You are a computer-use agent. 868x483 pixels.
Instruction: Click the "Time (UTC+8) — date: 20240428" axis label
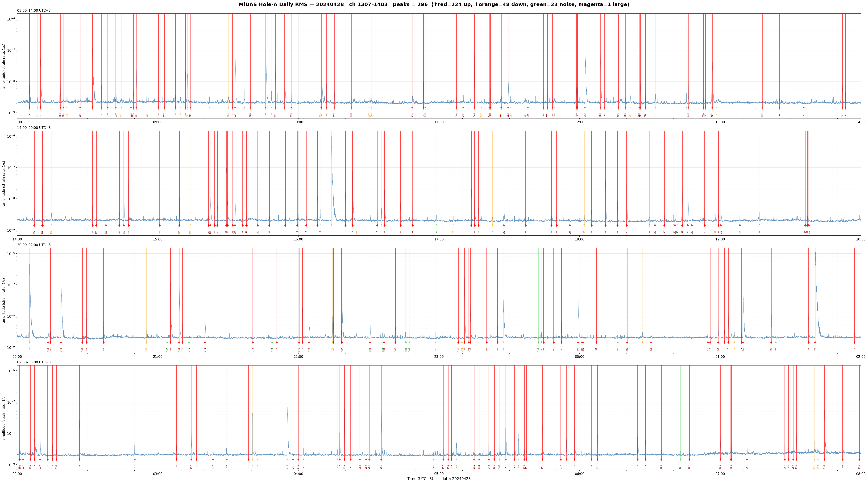click(439, 479)
